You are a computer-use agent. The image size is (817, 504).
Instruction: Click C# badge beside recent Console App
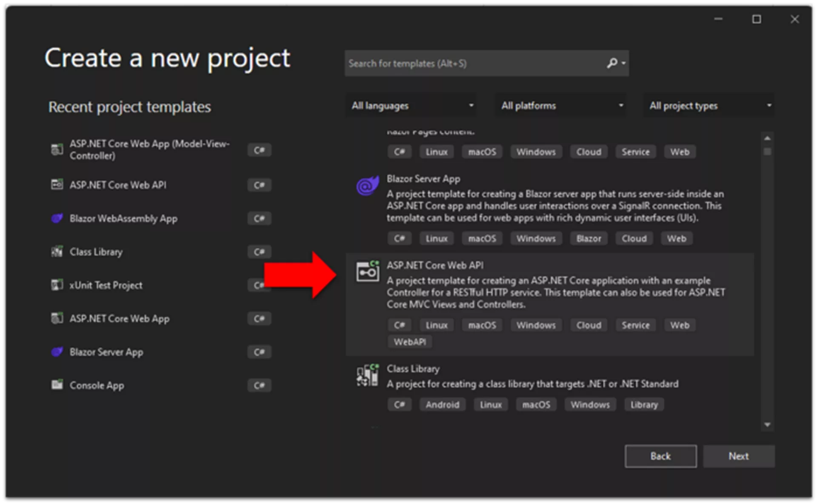click(259, 385)
